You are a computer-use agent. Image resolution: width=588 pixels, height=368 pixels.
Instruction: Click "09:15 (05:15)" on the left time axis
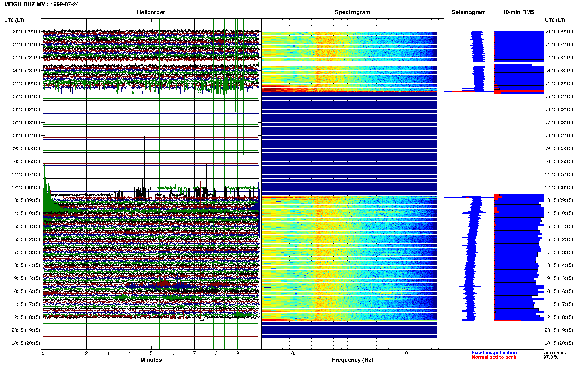pyautogui.click(x=26, y=148)
